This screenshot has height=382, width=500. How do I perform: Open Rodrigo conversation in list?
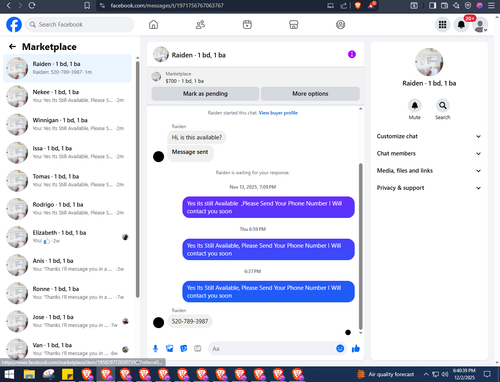(x=68, y=209)
